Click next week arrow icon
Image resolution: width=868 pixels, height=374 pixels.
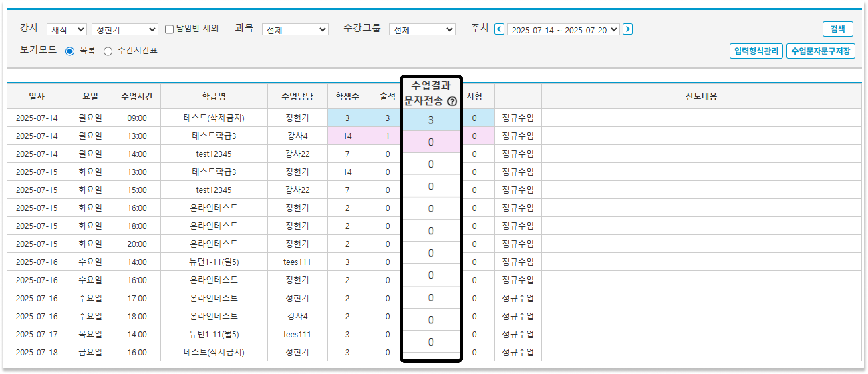point(627,29)
